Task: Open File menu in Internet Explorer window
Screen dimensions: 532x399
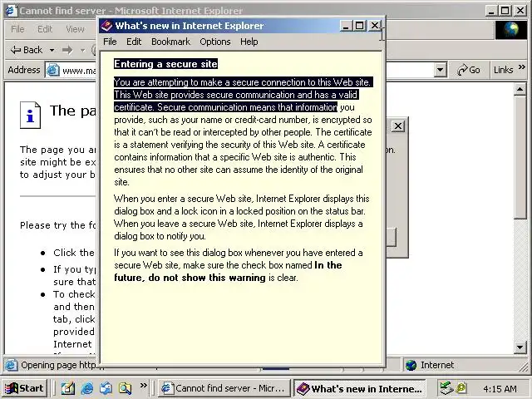Action: click(x=17, y=29)
